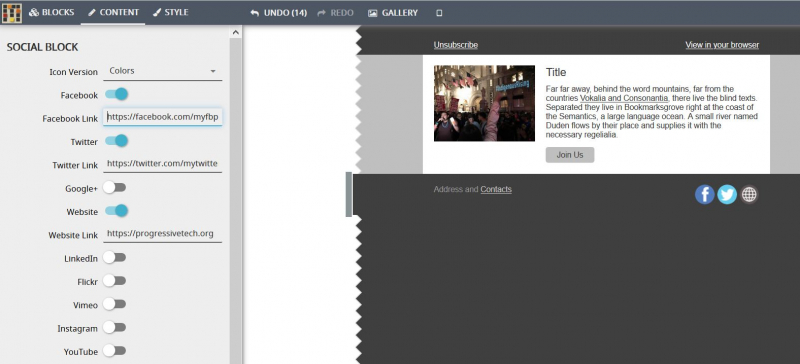The height and width of the screenshot is (364, 800).
Task: Undo the last change
Action: click(279, 13)
